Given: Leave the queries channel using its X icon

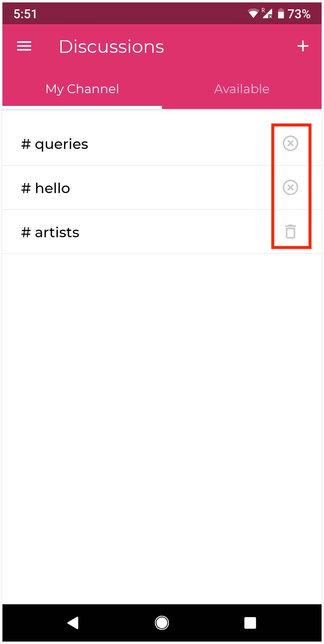Looking at the screenshot, I should [x=290, y=144].
